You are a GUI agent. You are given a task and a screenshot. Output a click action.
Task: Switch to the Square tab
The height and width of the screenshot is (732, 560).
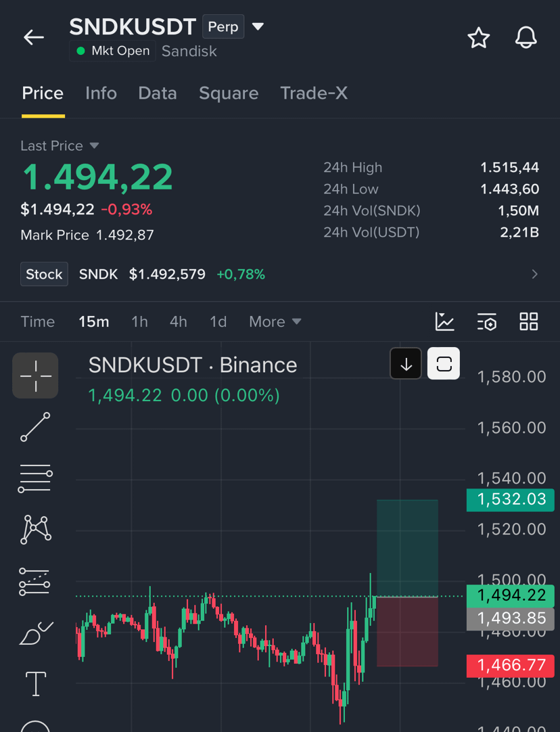tap(229, 93)
